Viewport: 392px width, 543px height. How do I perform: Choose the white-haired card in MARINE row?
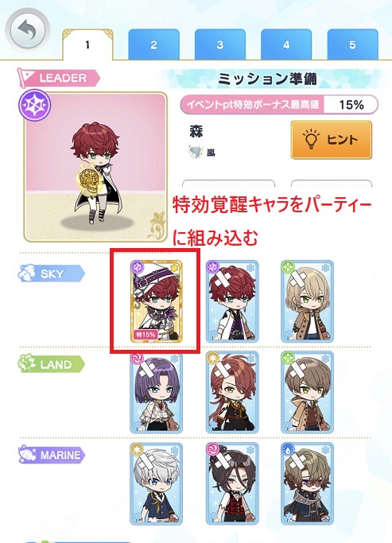point(156,484)
